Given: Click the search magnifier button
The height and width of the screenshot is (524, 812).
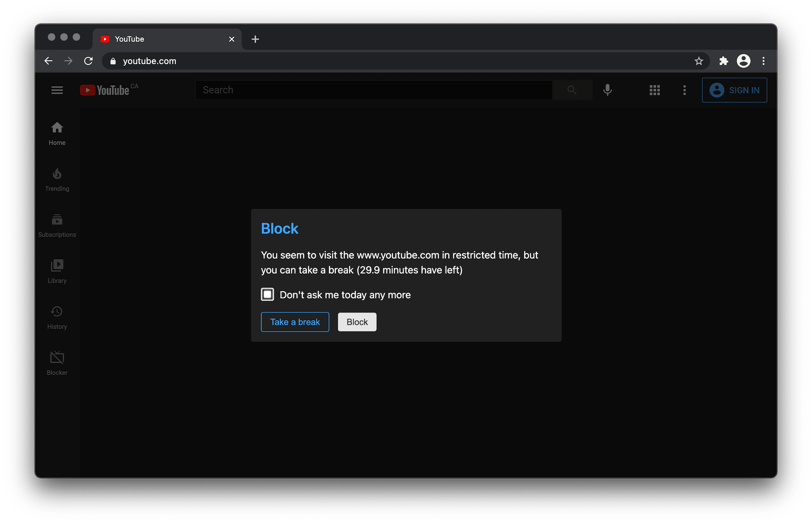Looking at the screenshot, I should [572, 90].
